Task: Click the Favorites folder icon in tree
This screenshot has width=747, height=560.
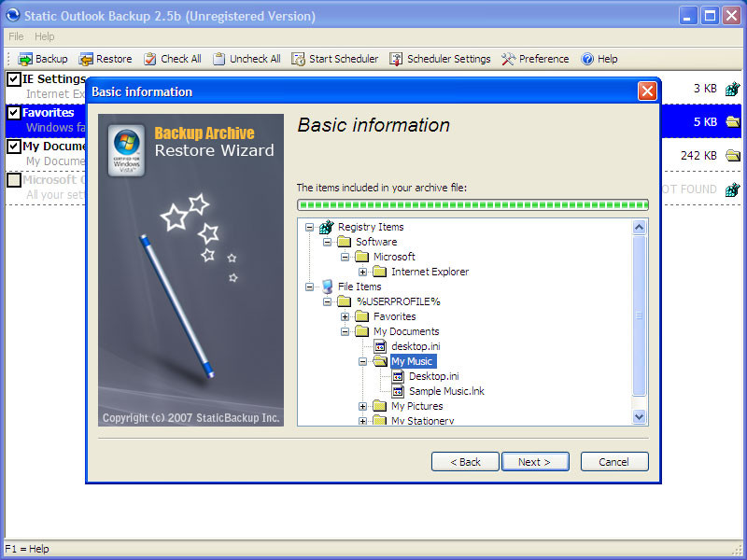Action: pos(361,316)
